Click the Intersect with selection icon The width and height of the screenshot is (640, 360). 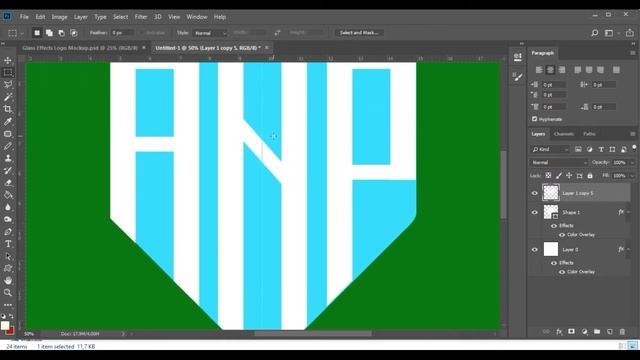pyautogui.click(x=74, y=33)
